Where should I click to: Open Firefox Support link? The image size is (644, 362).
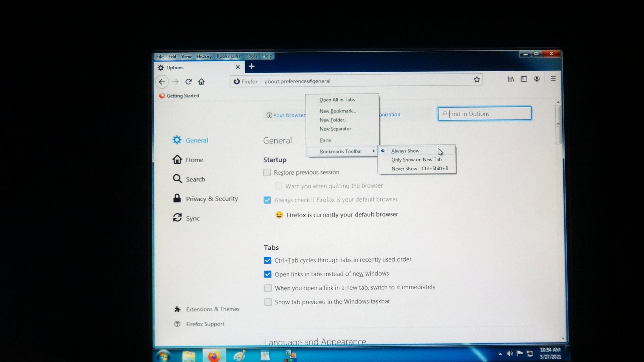(199, 324)
